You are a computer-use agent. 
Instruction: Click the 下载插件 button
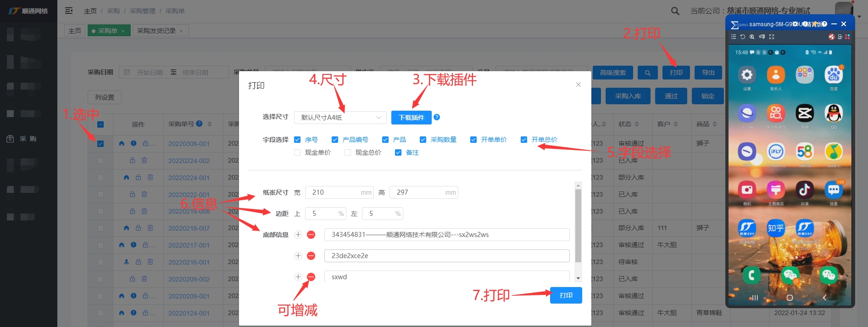(x=411, y=118)
